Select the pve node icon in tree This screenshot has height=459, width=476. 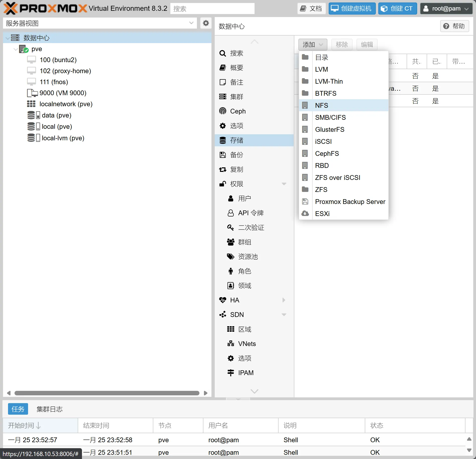[24, 49]
